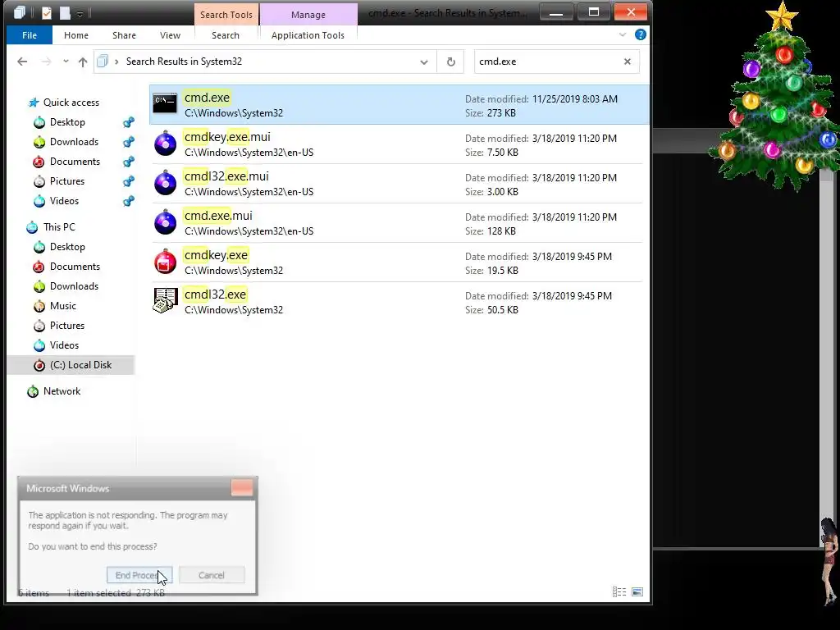Click the cmd.exe console icon

point(165,103)
